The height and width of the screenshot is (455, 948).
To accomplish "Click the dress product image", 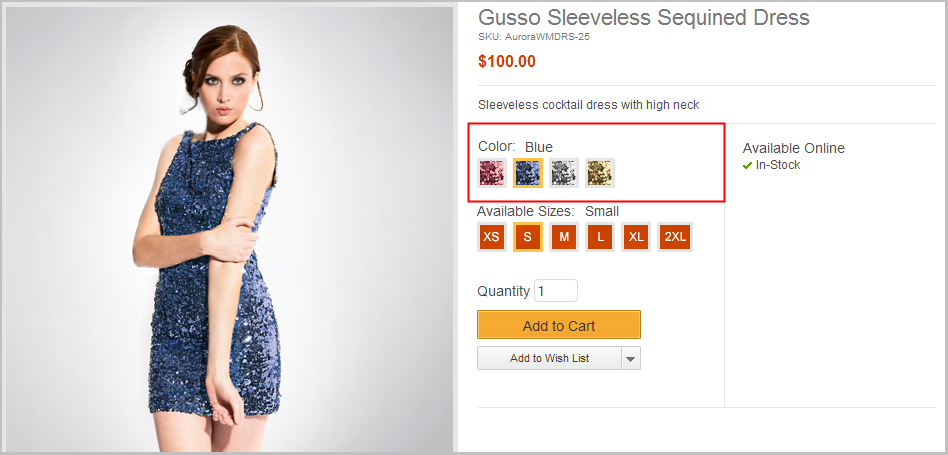I will tap(229, 230).
